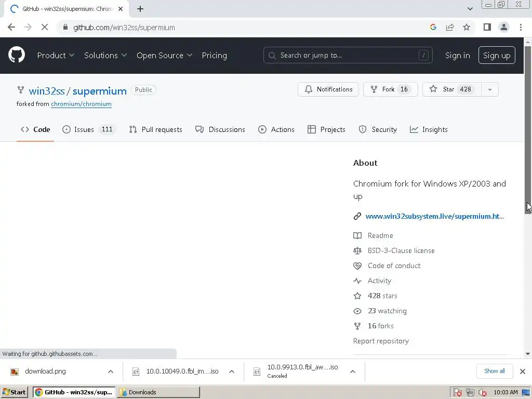Image resolution: width=532 pixels, height=399 pixels.
Task: Open the tab search chevron
Action: click(x=470, y=9)
